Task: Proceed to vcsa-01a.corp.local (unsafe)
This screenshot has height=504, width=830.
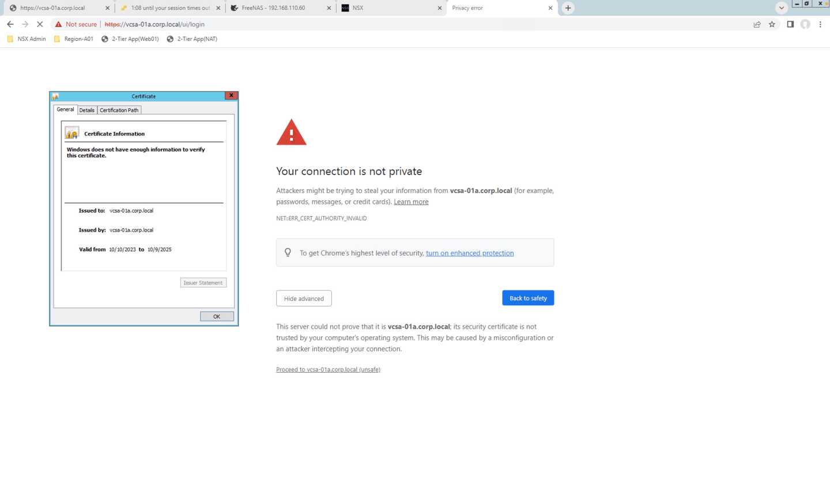Action: (x=328, y=370)
